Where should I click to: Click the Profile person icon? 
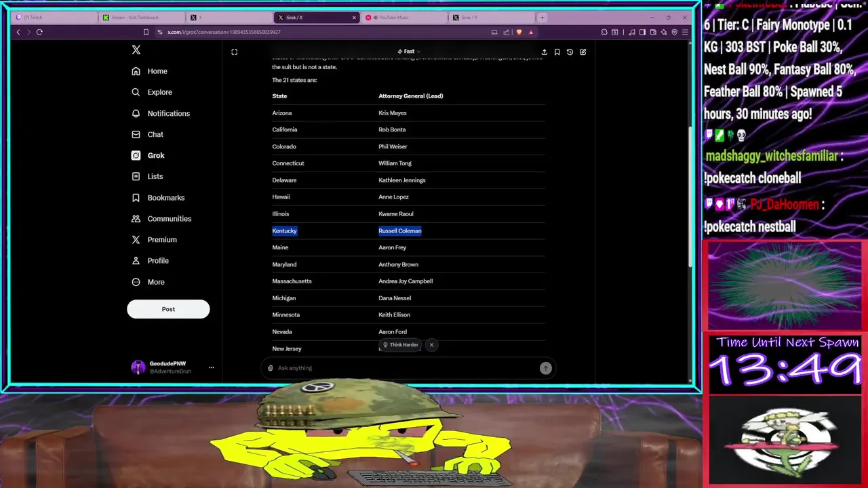(x=136, y=260)
